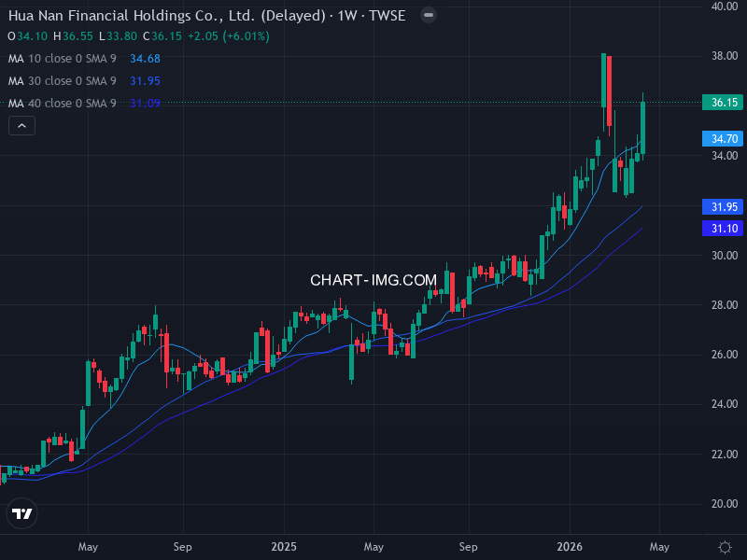Select the MA 10 close indicator legend
Viewport: 747px width, 560px height.
(x=62, y=59)
